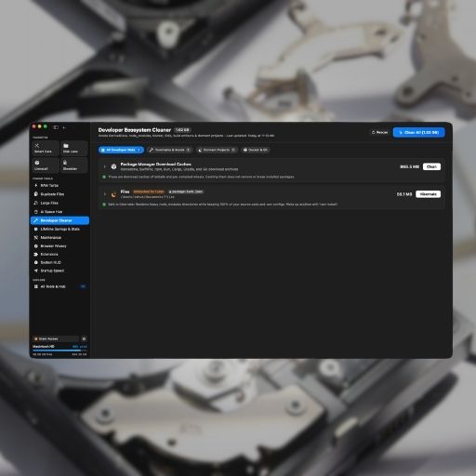Viewport: 476px width, 476px height.
Task: Open the Disk Lens tile
Action: (73, 148)
